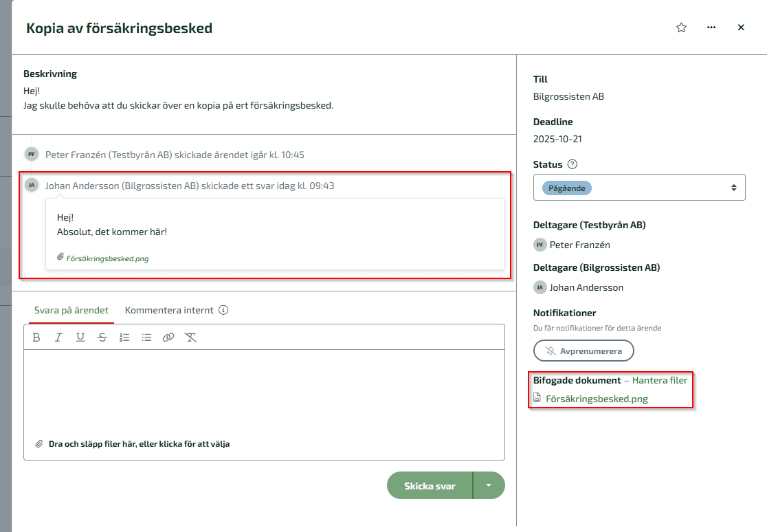
Task: Expand the Skicka svar options arrow
Action: pyautogui.click(x=489, y=485)
